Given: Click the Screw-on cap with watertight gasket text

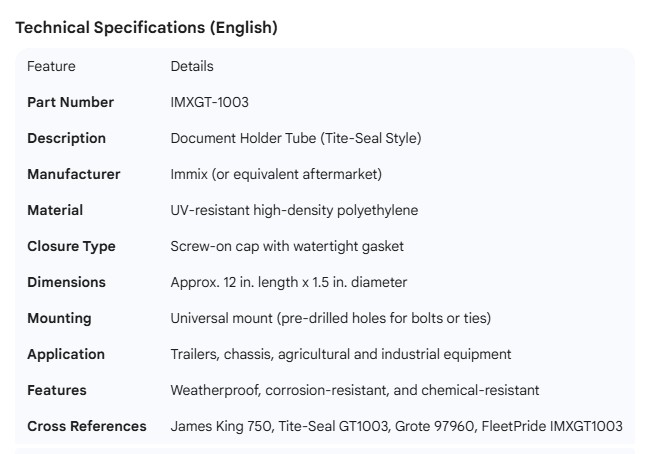Looking at the screenshot, I should coord(287,246).
